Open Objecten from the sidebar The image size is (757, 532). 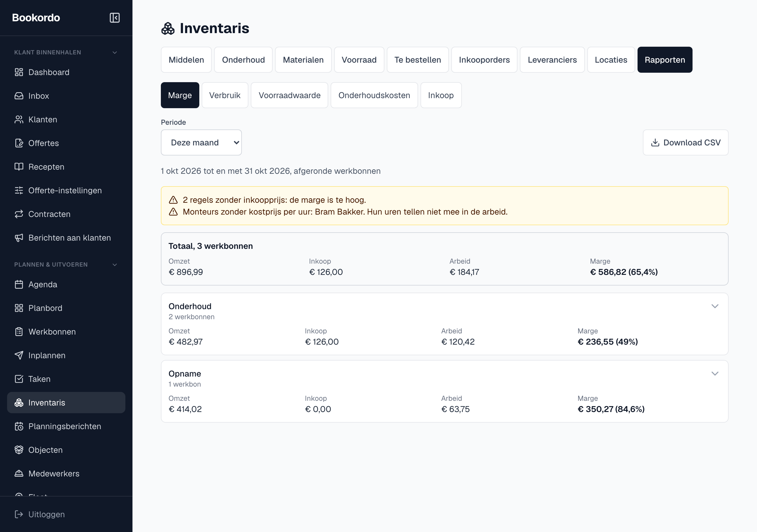[66, 450]
